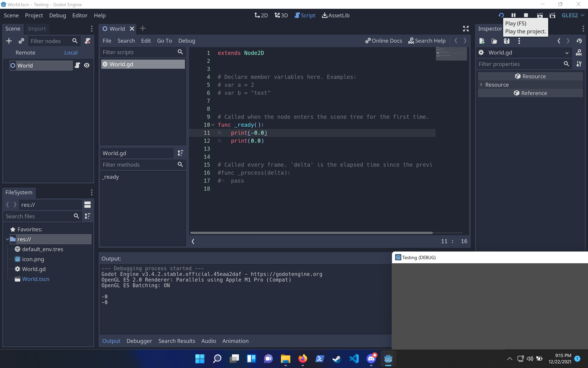Screen dimensions: 588x368
Task: Toggle FileSystem split view mode
Action: click(87, 205)
